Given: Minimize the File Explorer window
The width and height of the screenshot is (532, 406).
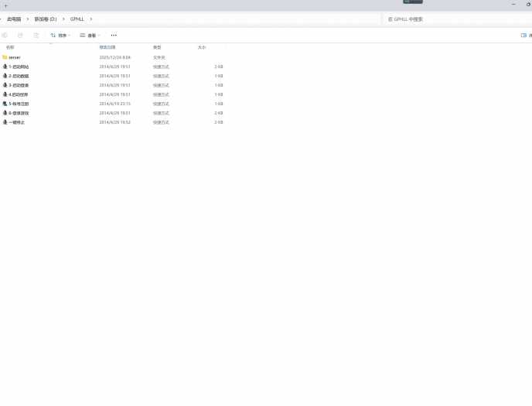Looking at the screenshot, I should [x=513, y=4].
